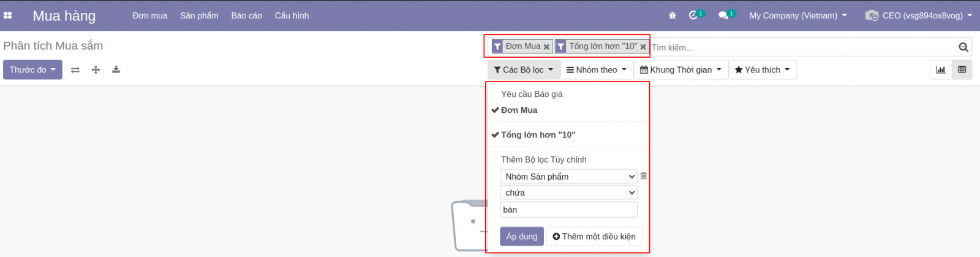Delete custom filter condition with trash icon
The image size is (980, 257).
pyautogui.click(x=643, y=175)
